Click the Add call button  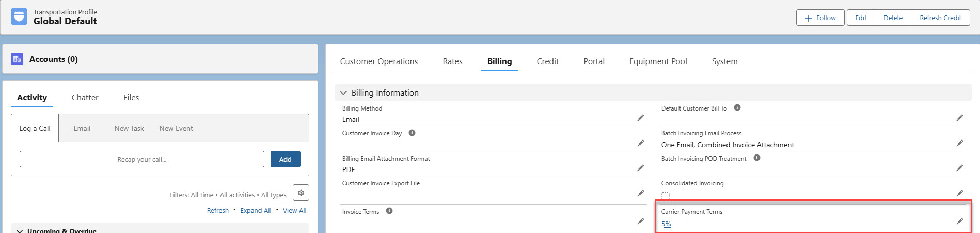point(286,159)
